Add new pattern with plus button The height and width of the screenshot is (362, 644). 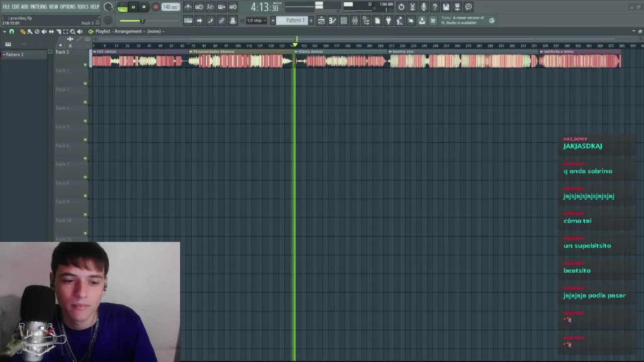click(x=311, y=21)
